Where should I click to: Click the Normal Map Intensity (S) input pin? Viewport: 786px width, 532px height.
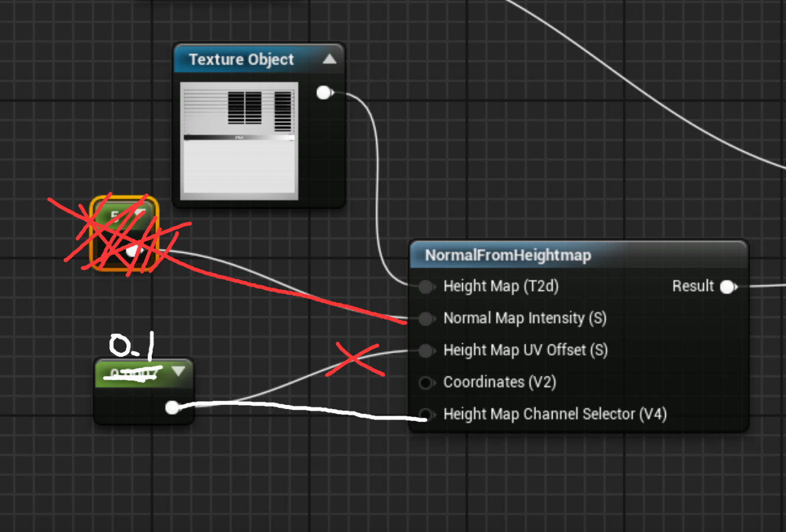(x=426, y=319)
